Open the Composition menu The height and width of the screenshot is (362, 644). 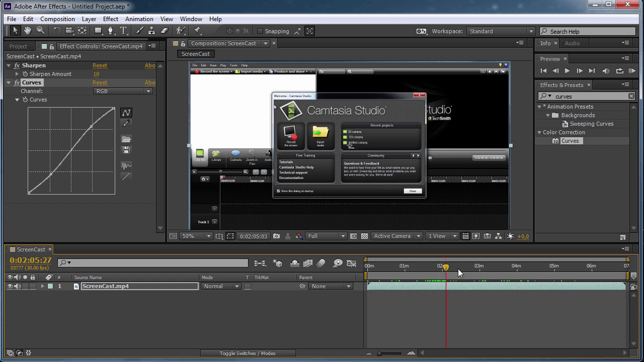tap(57, 19)
